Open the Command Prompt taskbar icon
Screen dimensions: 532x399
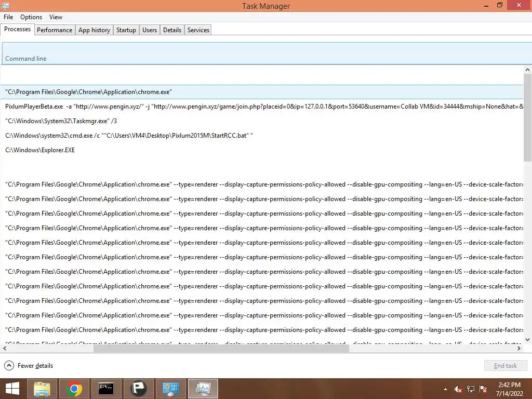point(106,389)
